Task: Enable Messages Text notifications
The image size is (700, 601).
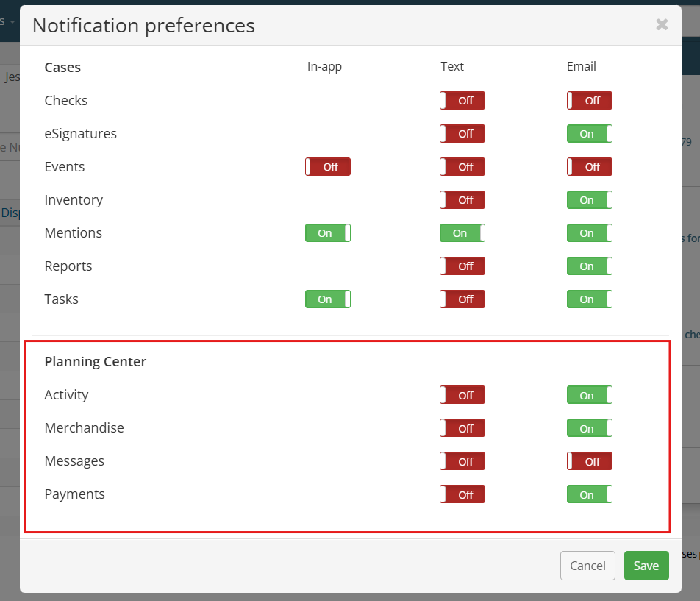Action: point(462,460)
